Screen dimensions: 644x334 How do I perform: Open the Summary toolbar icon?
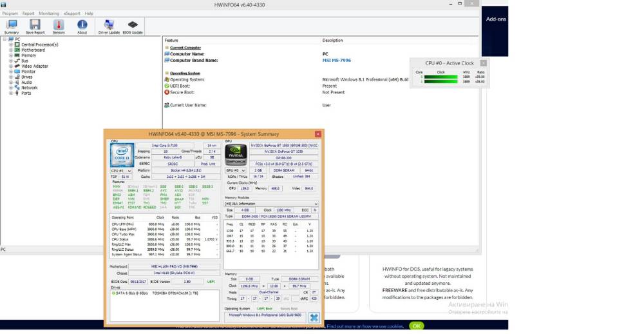coord(12,26)
